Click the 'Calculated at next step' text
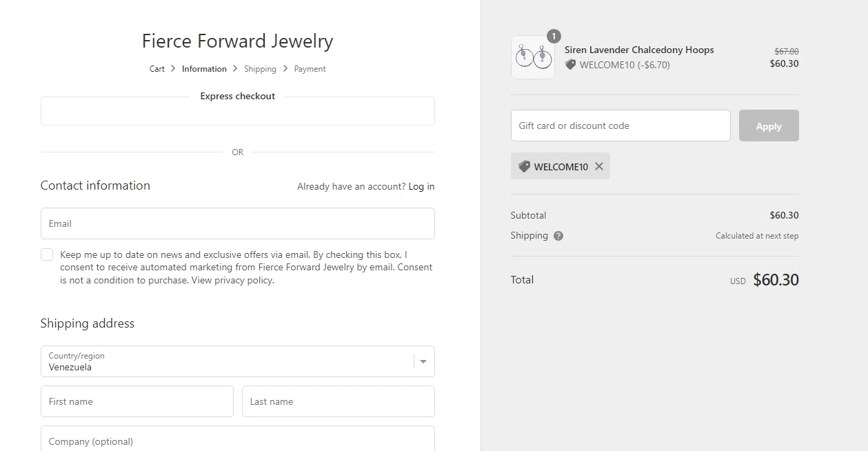Viewport: 868px width, 451px height. tap(757, 236)
